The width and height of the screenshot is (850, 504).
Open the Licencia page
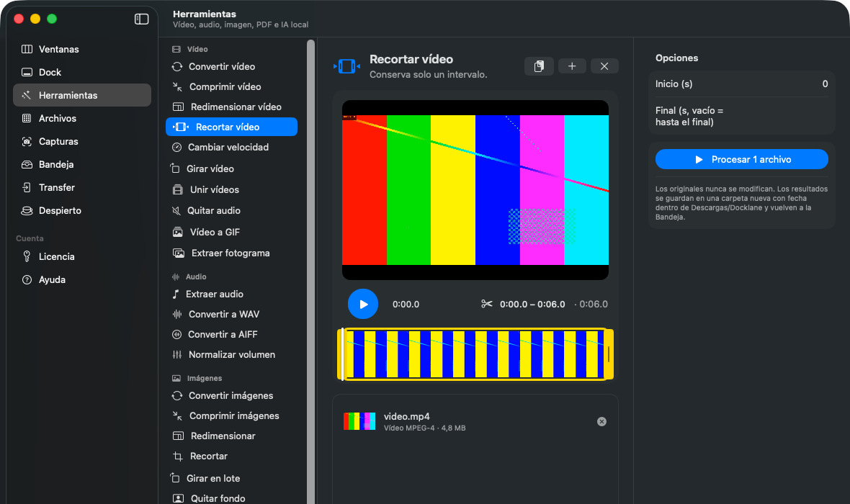point(82,256)
